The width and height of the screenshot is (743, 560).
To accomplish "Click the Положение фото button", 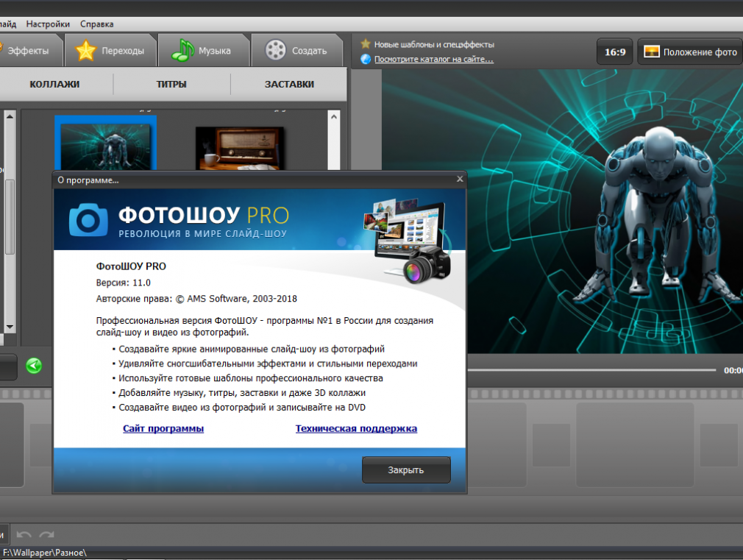I will point(691,52).
